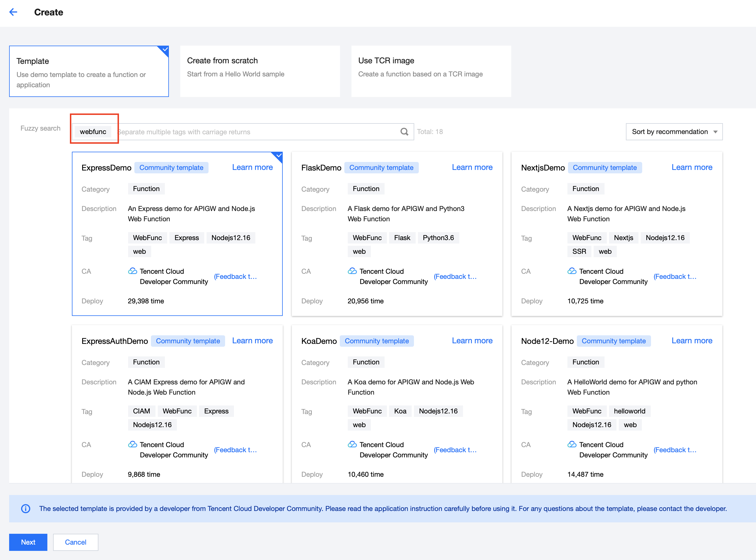Open Sort by recommendation dropdown
The height and width of the screenshot is (560, 756).
(670, 131)
